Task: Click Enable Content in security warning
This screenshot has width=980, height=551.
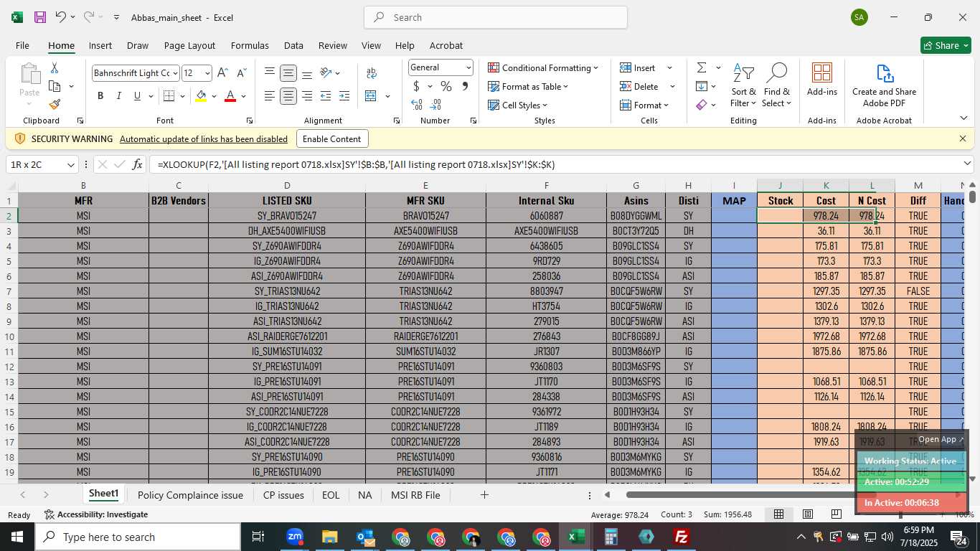Action: pos(331,138)
